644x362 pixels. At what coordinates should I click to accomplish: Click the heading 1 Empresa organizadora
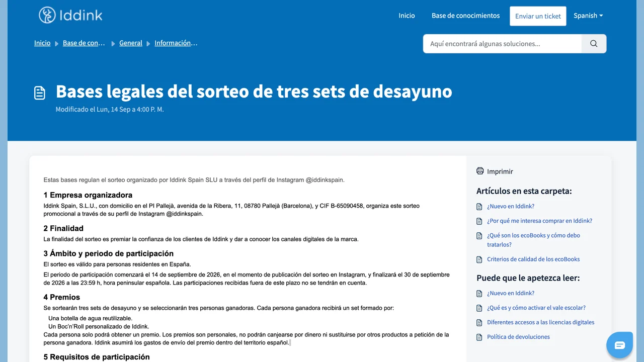pos(88,195)
